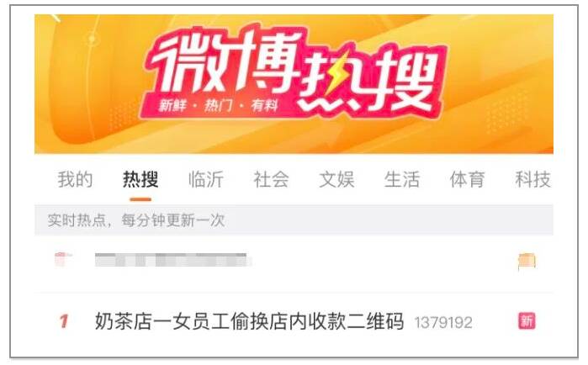Open the 我的 tab
The height and width of the screenshot is (365, 588).
click(x=75, y=179)
